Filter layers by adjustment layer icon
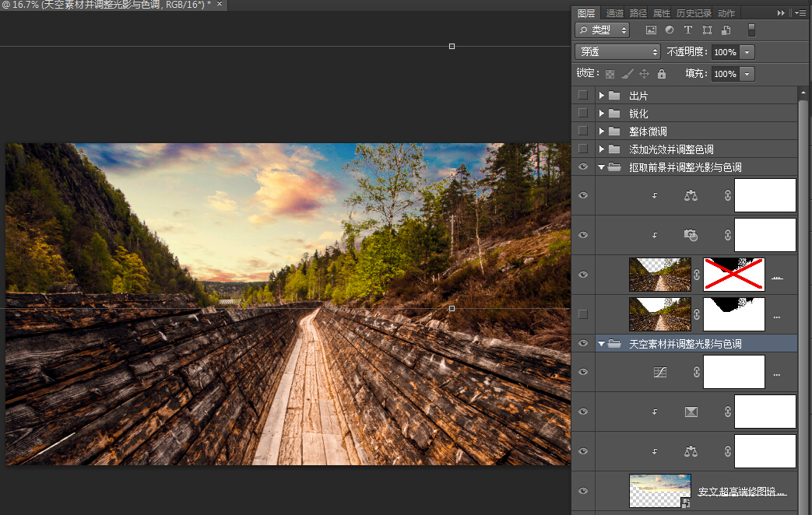 670,30
